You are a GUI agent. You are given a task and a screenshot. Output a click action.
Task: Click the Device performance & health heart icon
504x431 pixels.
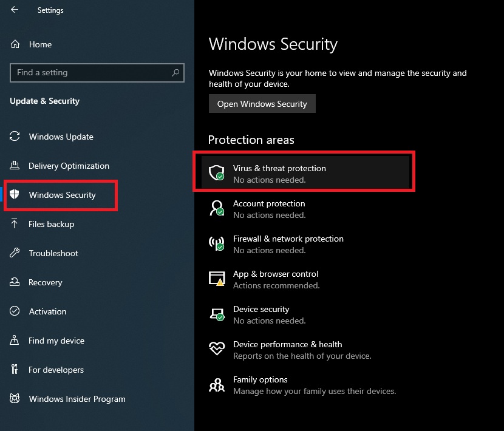click(x=217, y=349)
